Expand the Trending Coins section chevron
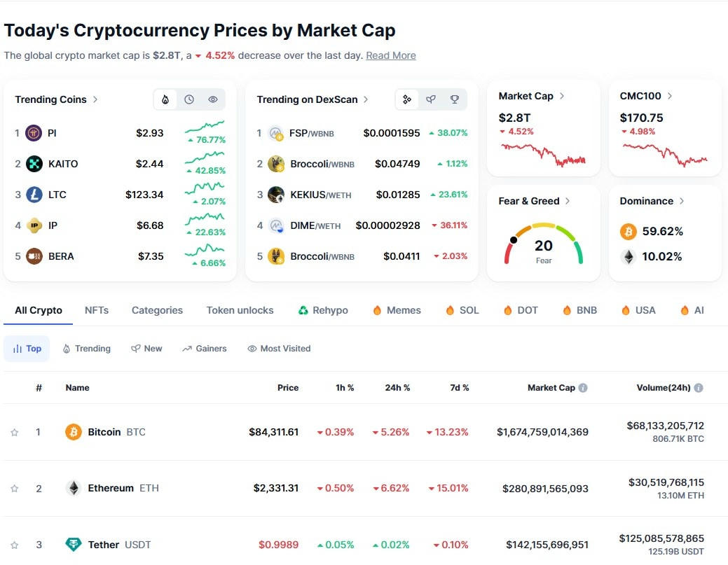 (95, 99)
